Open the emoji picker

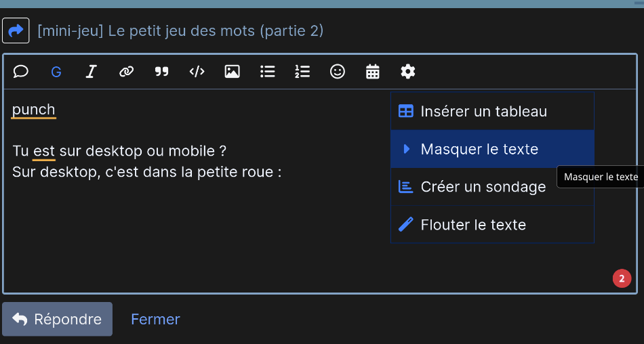338,71
